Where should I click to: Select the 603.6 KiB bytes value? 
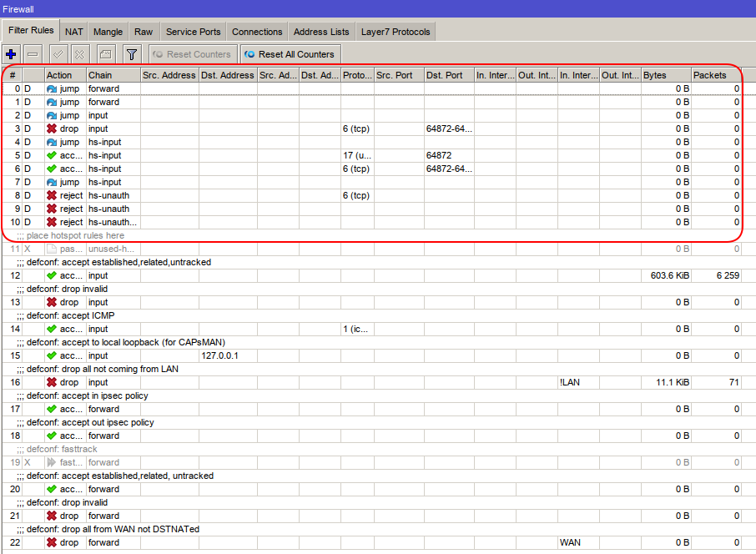coord(670,276)
